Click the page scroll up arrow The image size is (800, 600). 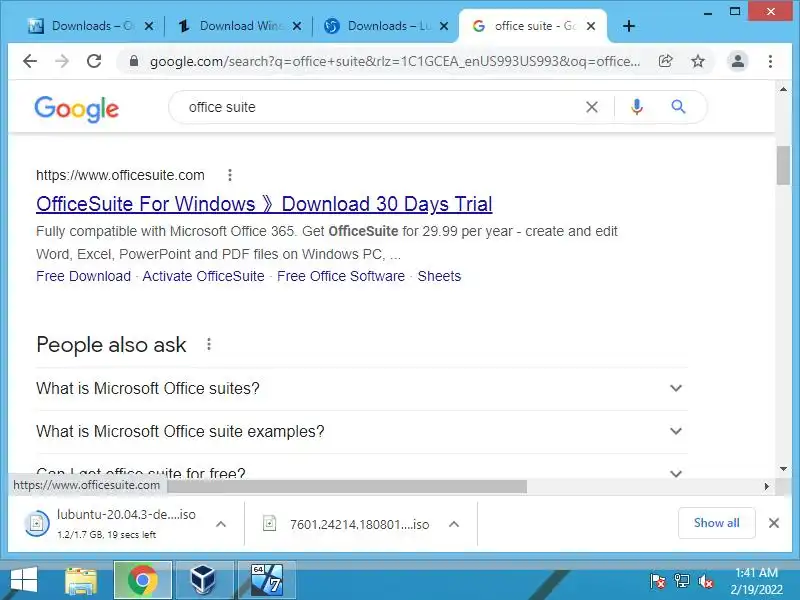(783, 89)
